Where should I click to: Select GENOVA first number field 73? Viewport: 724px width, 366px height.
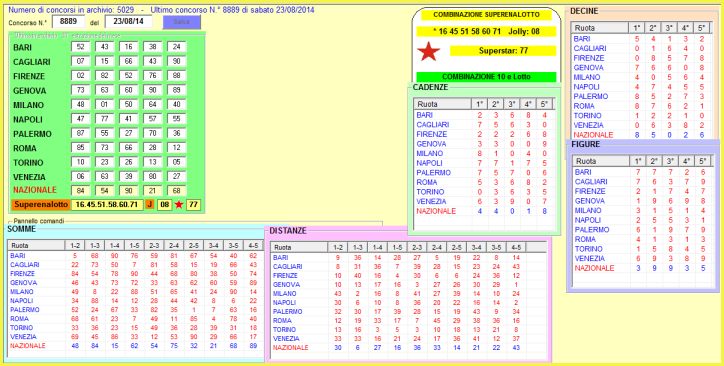81,90
